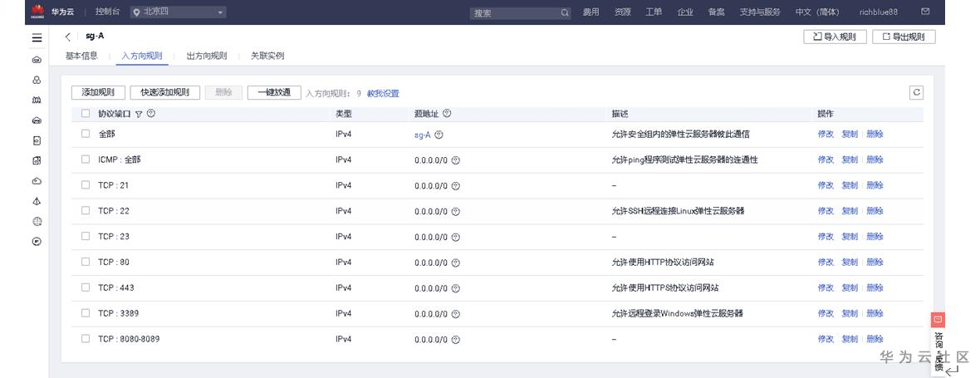Switch to the 出方向规则 tab
This screenshot has height=378, width=980.
(206, 56)
